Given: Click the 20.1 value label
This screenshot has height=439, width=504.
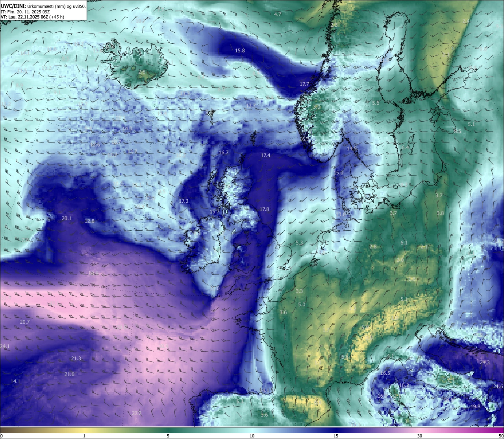Looking at the screenshot, I should click(x=67, y=218).
